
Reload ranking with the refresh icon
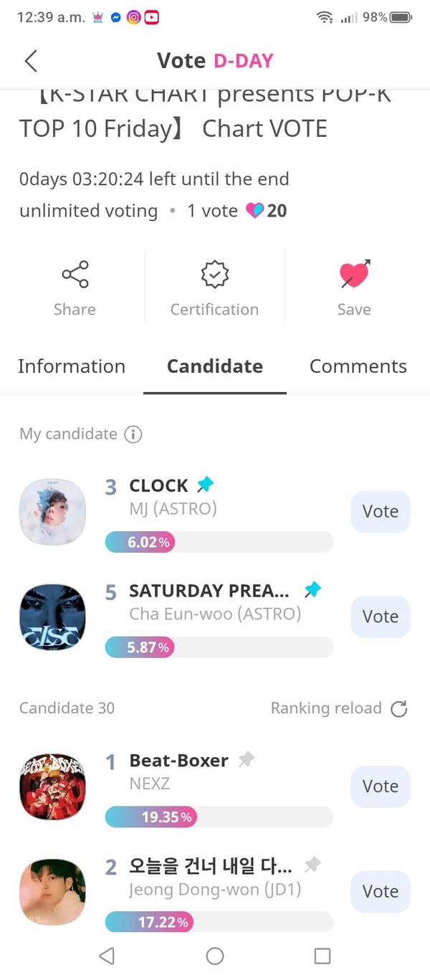(x=398, y=709)
